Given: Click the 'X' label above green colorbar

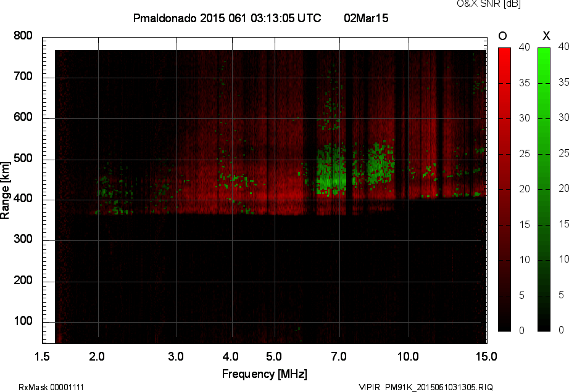Looking at the screenshot, I should pos(546,36).
